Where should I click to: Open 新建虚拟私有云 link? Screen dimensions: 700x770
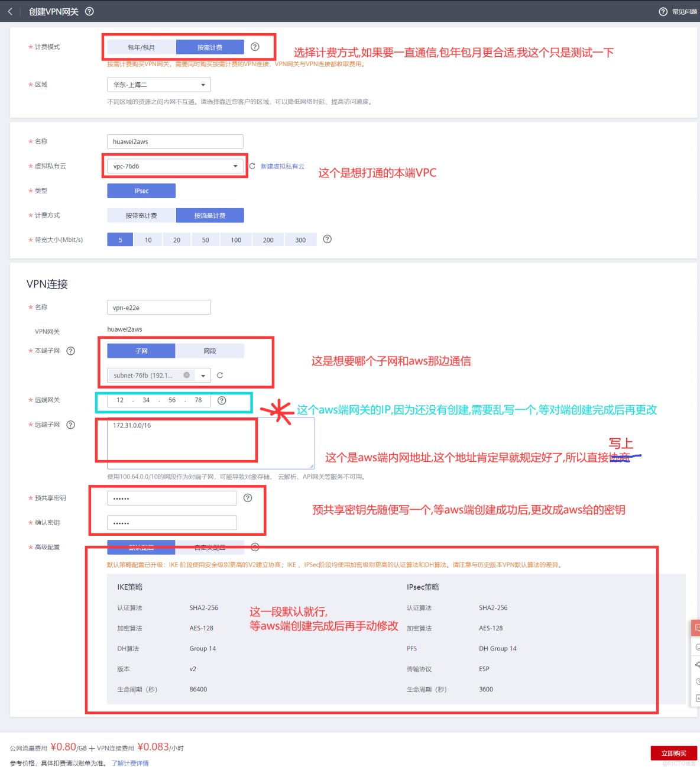pos(283,166)
